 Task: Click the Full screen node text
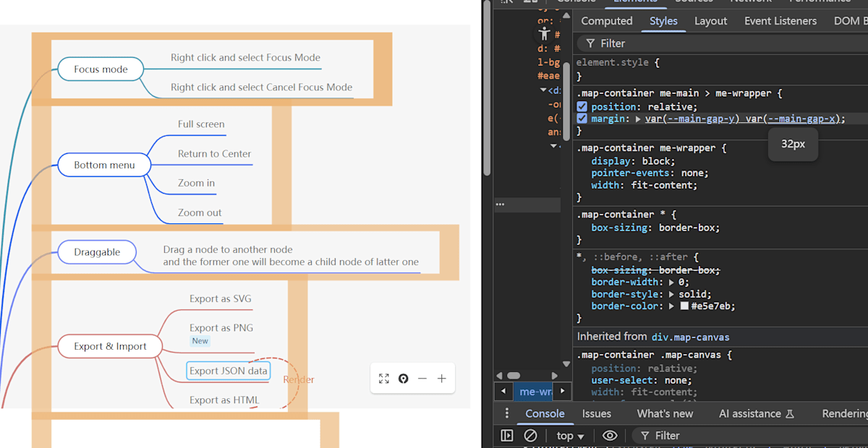201,124
